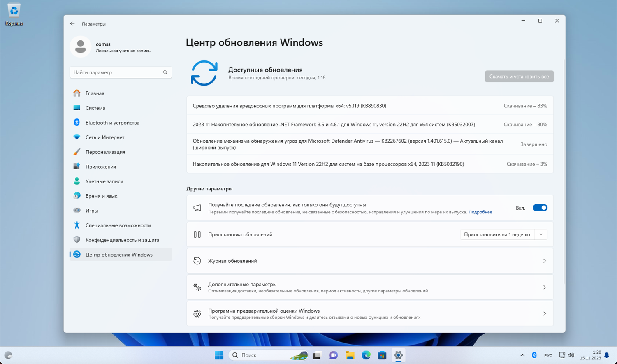This screenshot has width=617, height=364.
Task: Open the Персонализация paintbrush icon
Action: pos(77,152)
